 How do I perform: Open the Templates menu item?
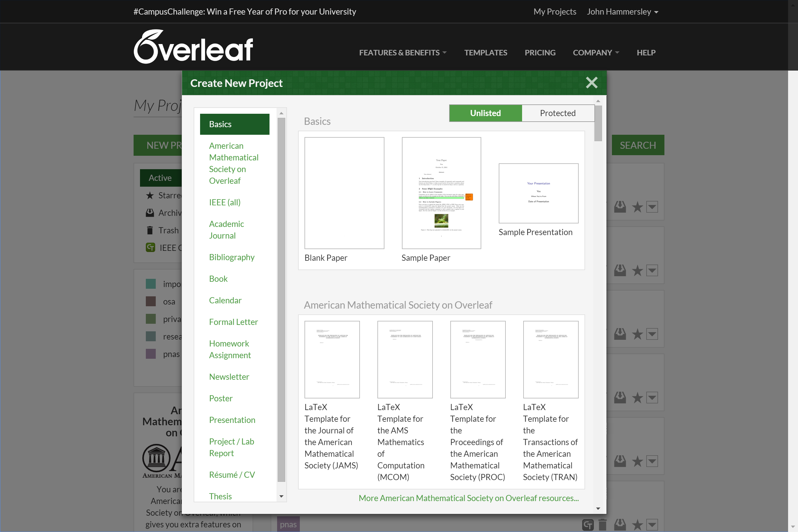click(x=486, y=52)
